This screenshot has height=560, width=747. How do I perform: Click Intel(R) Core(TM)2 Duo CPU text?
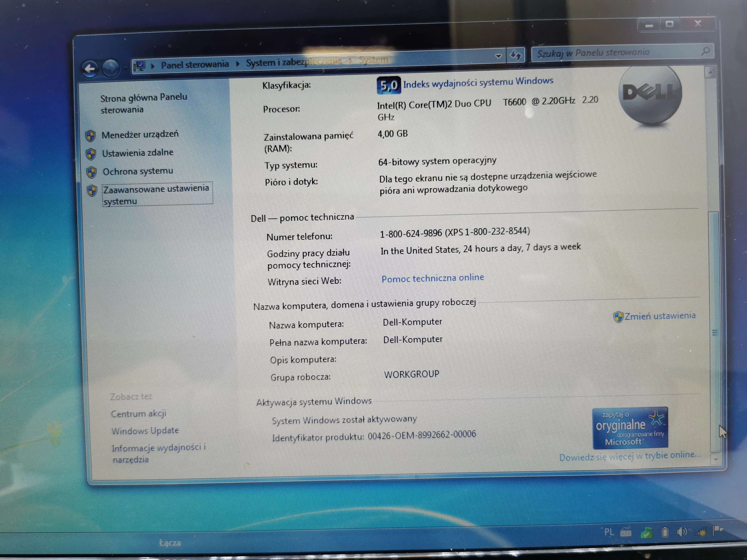click(434, 104)
